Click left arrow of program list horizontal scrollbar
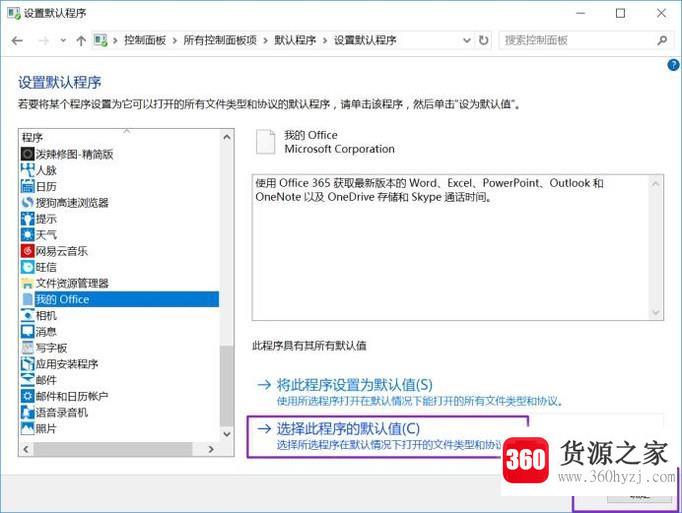682x513 pixels. click(26, 449)
